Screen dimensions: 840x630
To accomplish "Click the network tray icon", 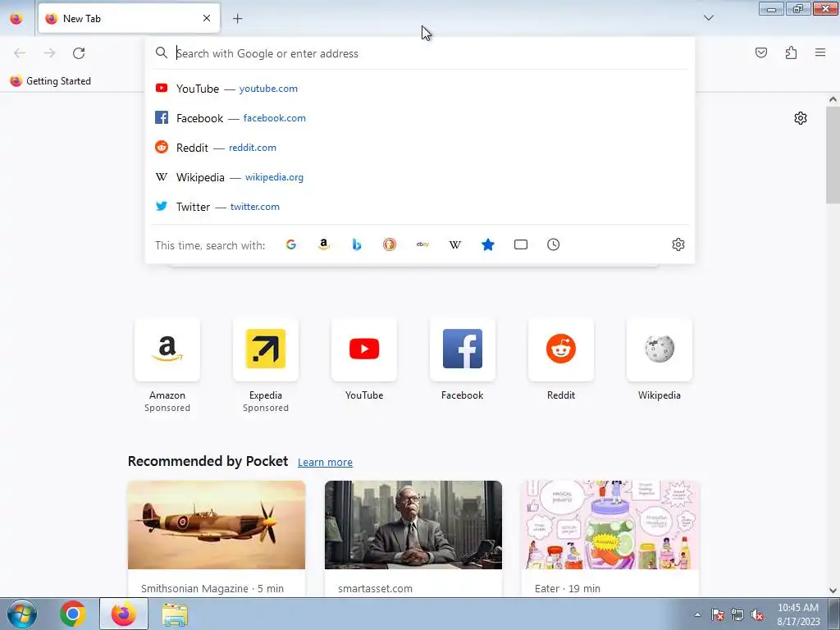I will (737, 615).
